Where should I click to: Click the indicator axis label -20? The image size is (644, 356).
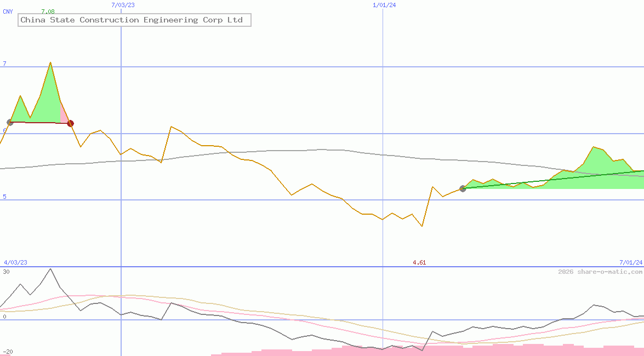(8, 352)
